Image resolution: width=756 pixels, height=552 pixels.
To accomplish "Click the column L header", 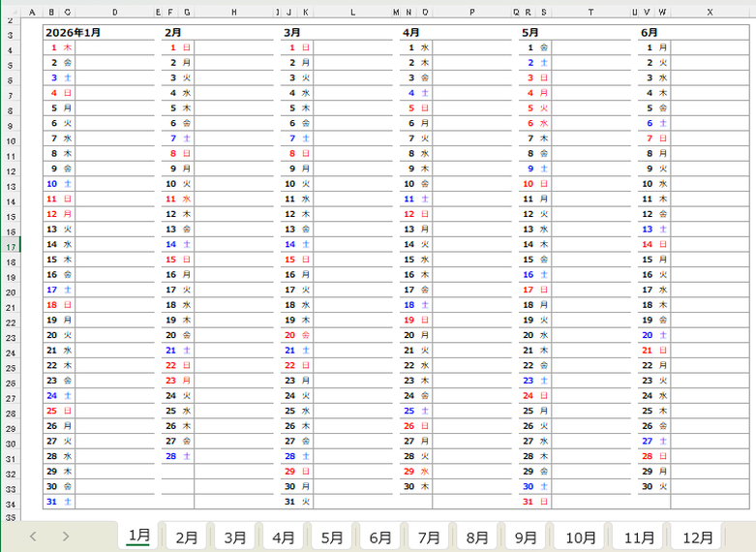I will [x=352, y=12].
